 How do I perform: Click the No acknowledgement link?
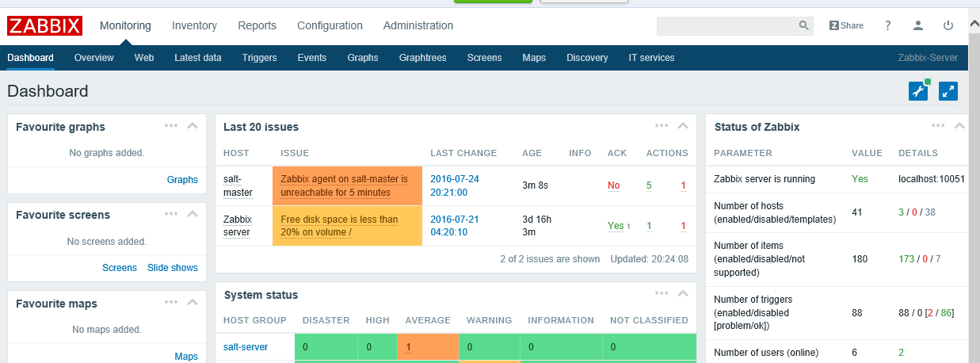point(614,185)
